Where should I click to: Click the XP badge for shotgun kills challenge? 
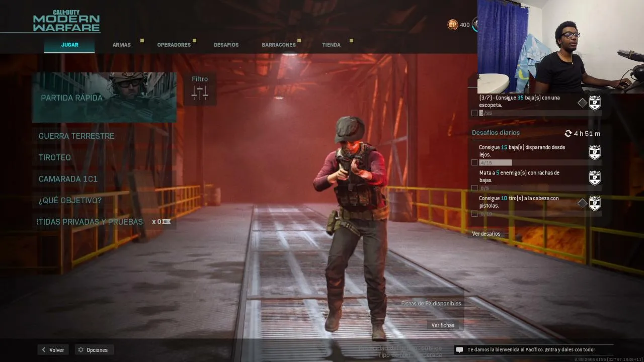click(595, 103)
